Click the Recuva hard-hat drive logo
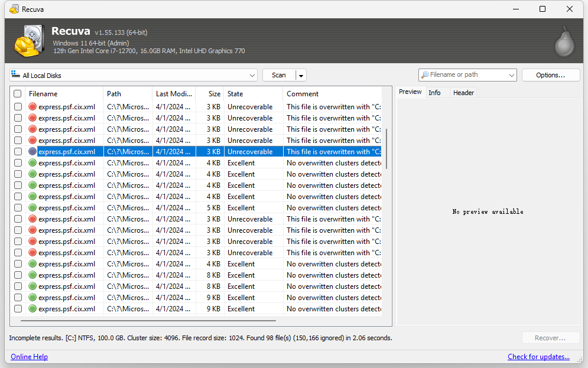This screenshot has height=368, width=588. tap(29, 41)
